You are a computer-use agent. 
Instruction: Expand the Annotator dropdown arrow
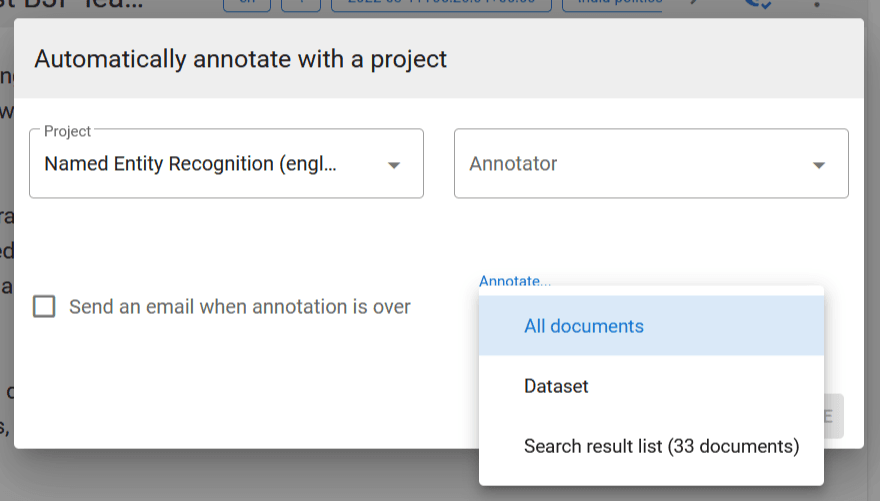coord(819,165)
